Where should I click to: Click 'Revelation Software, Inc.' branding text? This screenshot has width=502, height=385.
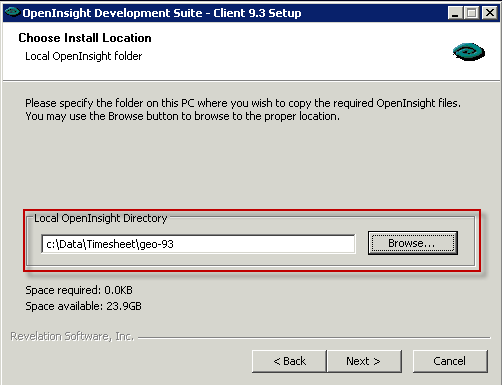[x=72, y=336]
